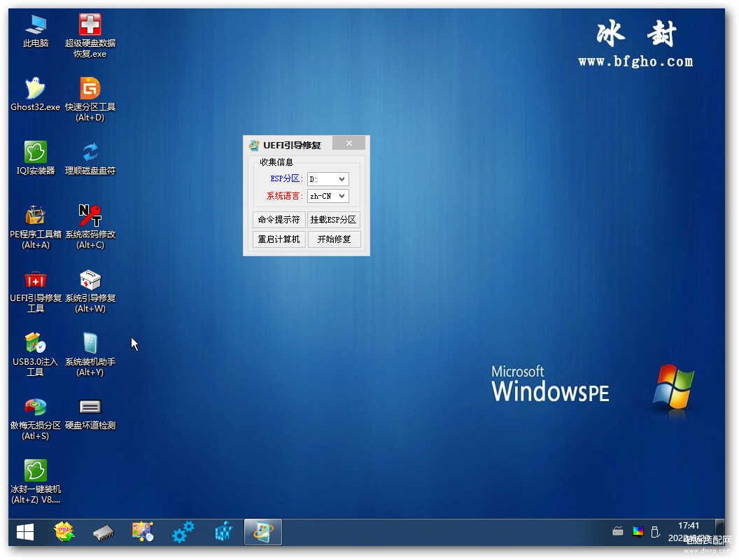Open 快速分区工具 (Alt+D) icon

[90, 99]
